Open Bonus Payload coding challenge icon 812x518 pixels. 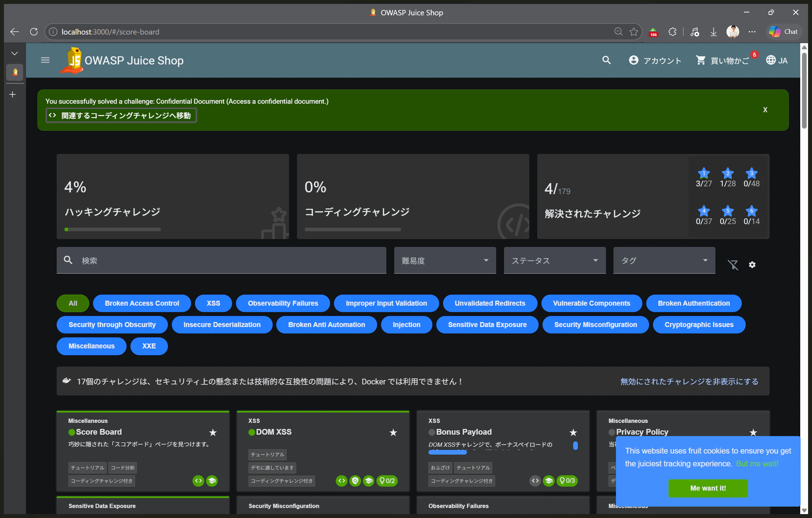click(535, 481)
